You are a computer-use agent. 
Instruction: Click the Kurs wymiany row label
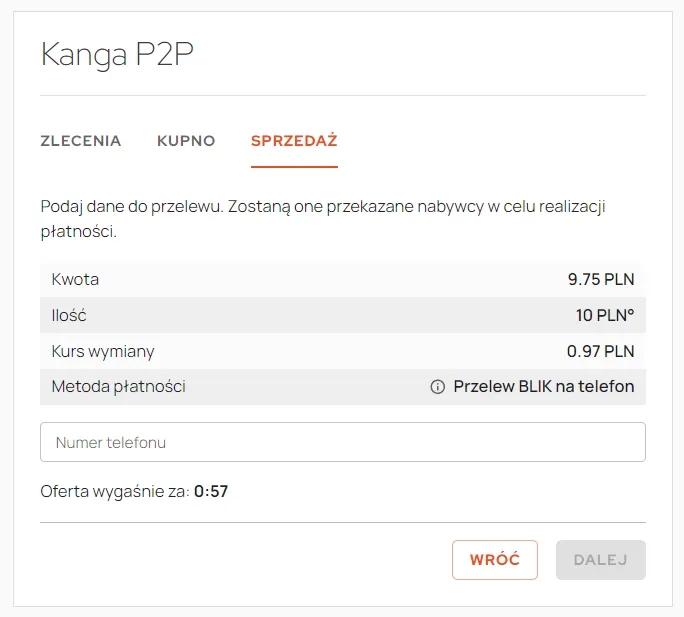103,352
